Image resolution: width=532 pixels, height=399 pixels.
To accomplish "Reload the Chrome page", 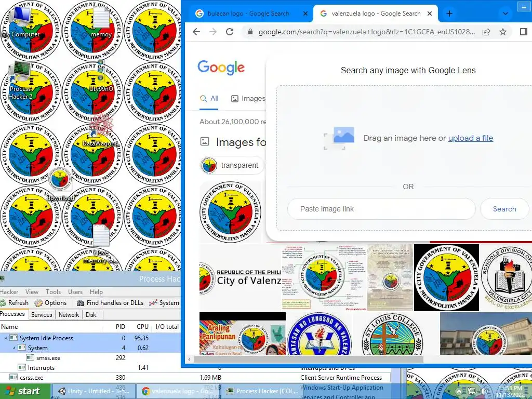I will (230, 32).
